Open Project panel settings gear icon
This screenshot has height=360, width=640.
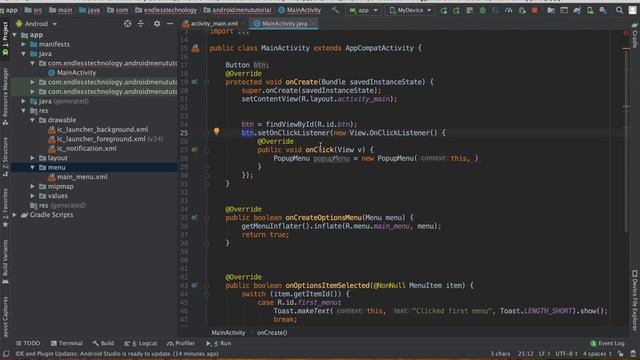(x=157, y=24)
